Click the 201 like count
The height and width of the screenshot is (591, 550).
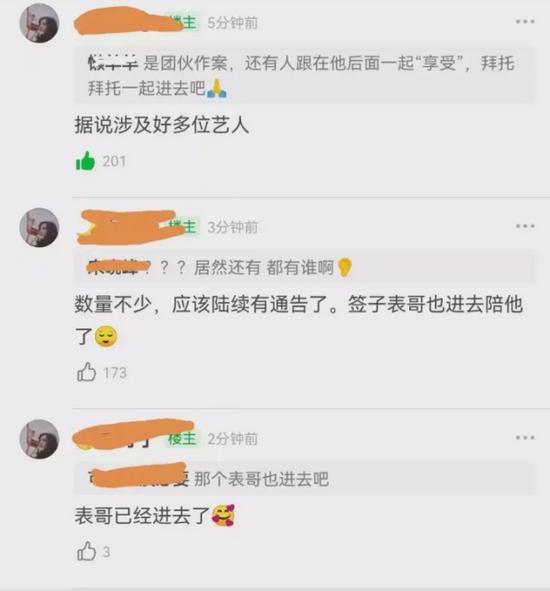click(114, 161)
